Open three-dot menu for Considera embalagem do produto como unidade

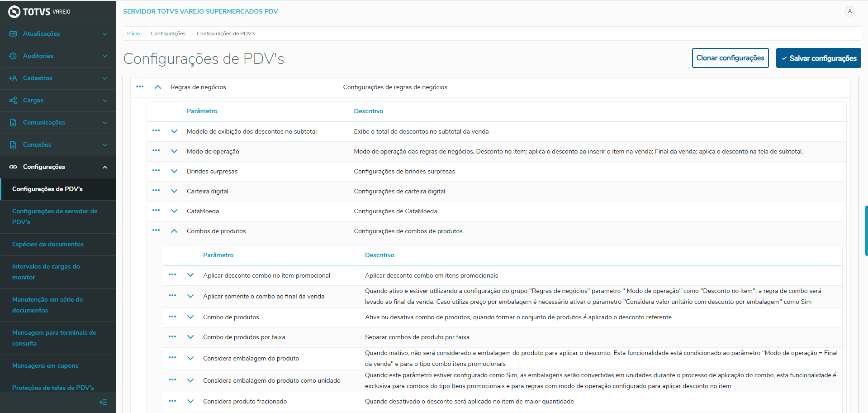tap(172, 379)
